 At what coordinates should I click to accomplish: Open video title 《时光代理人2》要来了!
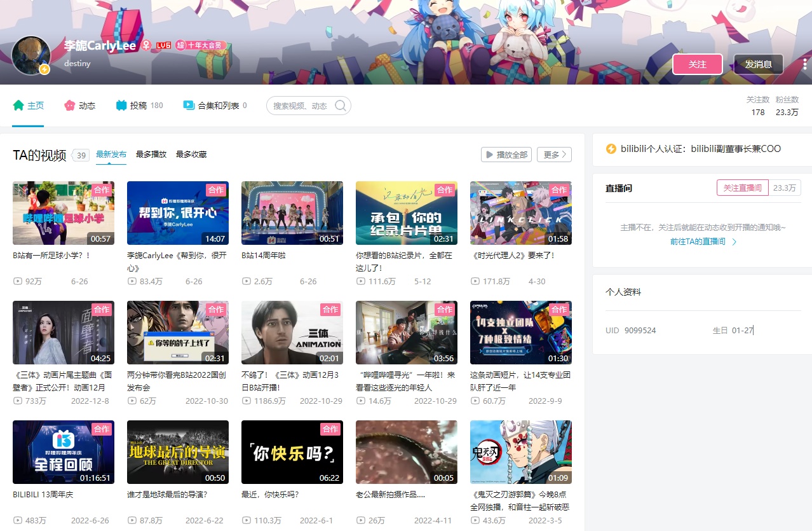tap(514, 256)
